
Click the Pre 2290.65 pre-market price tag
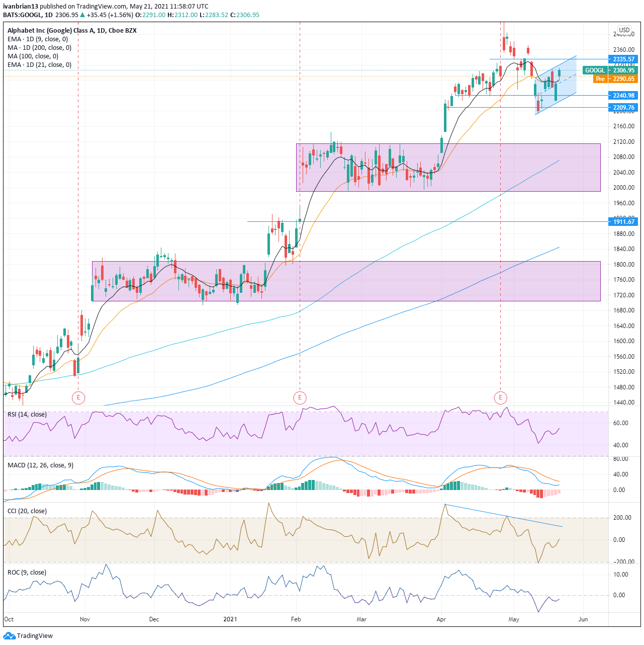click(x=615, y=79)
